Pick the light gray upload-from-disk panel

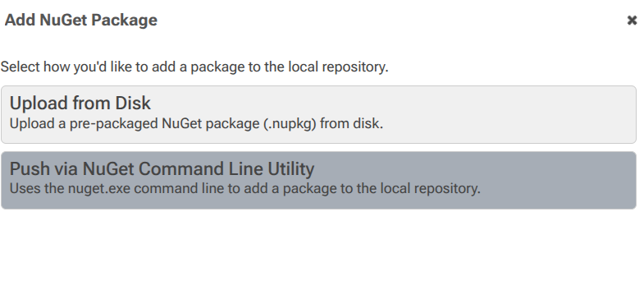[318, 115]
